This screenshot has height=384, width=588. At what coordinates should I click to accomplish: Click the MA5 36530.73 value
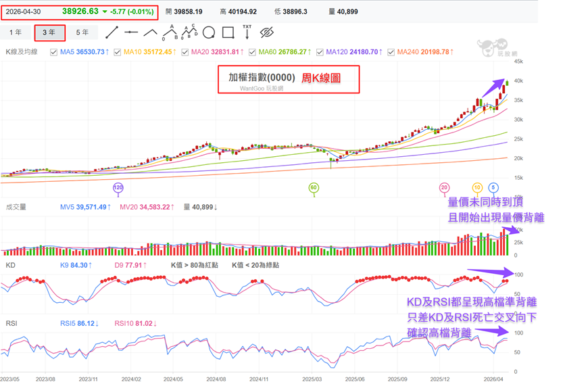pyautogui.click(x=84, y=52)
